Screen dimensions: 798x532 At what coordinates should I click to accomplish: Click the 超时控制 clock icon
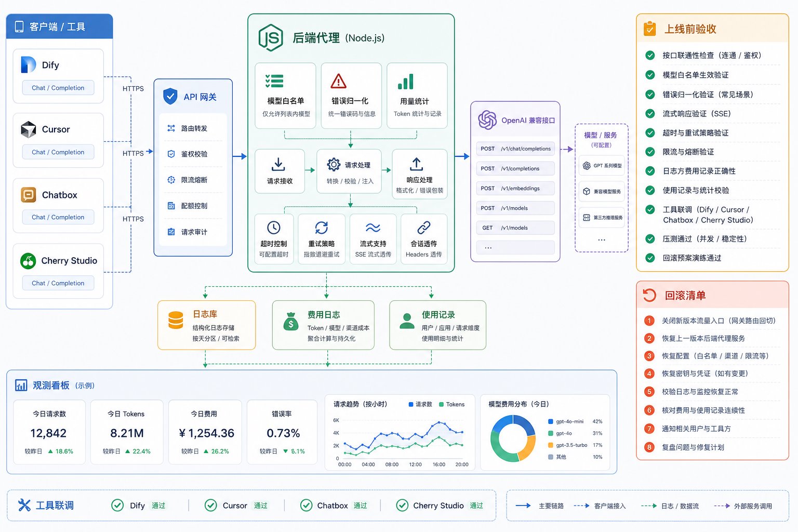click(274, 228)
